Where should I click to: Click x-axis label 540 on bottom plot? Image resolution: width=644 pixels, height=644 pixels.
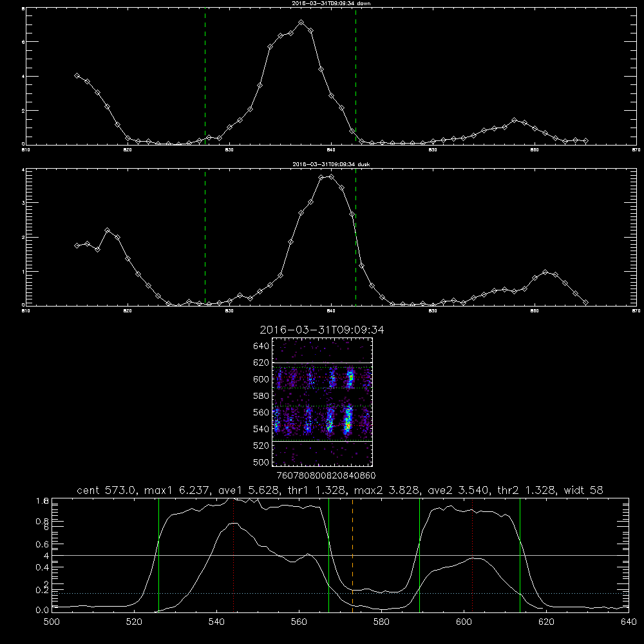[216, 622]
